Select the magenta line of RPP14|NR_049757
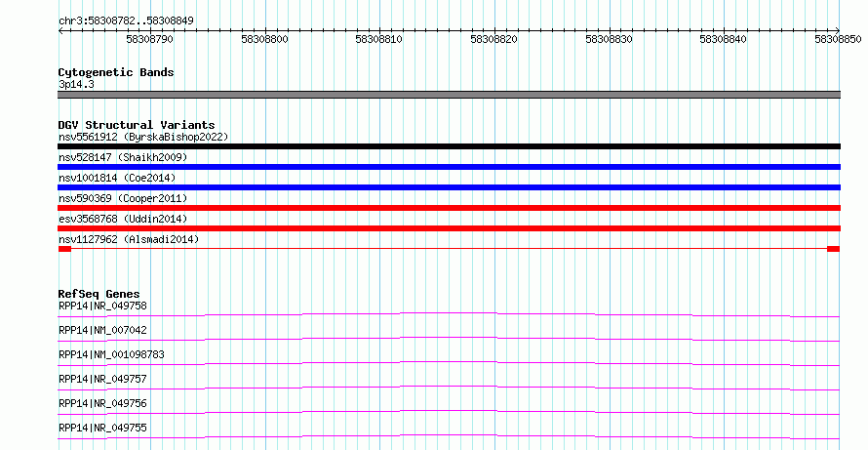The height and width of the screenshot is (450, 868). coord(449,388)
